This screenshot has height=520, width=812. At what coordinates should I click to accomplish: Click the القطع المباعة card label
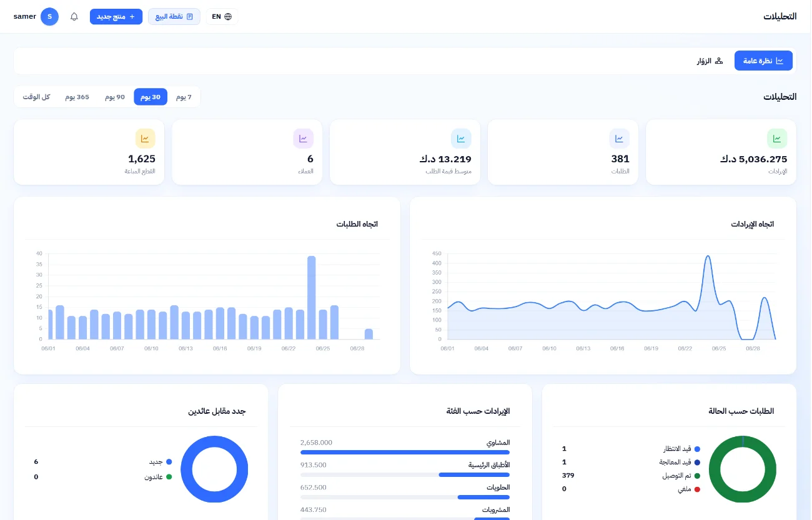[x=140, y=172]
